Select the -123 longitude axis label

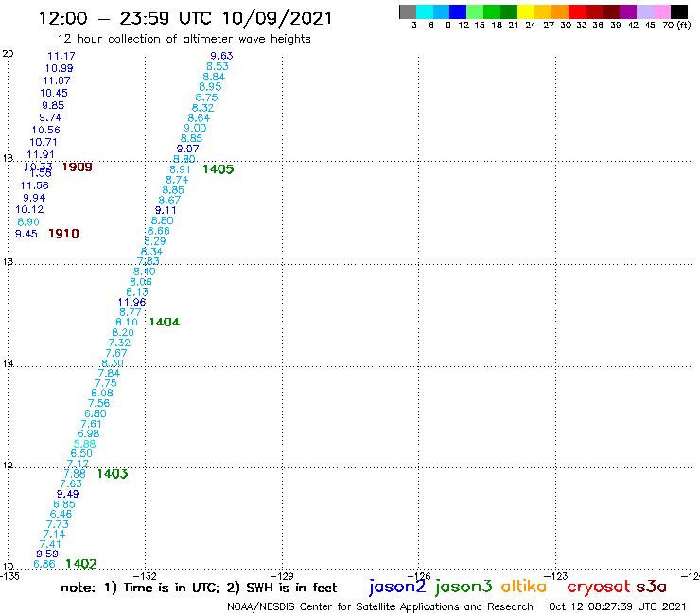click(x=556, y=575)
